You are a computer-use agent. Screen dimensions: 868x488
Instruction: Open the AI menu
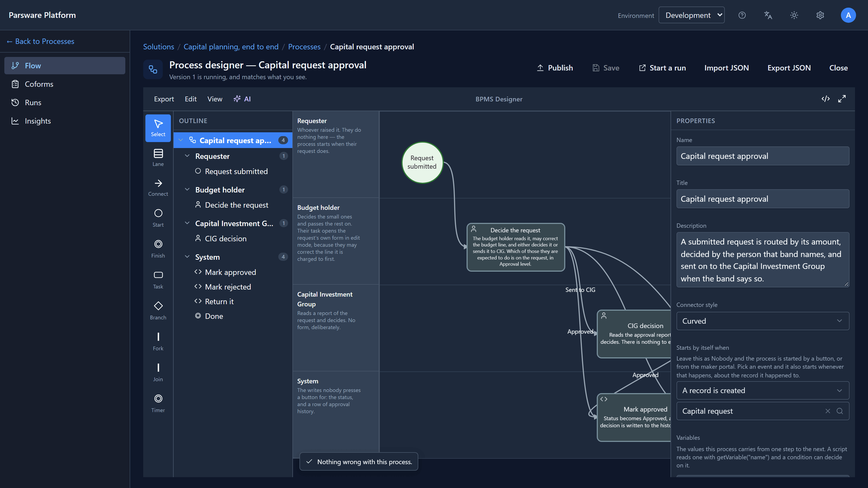pos(242,99)
